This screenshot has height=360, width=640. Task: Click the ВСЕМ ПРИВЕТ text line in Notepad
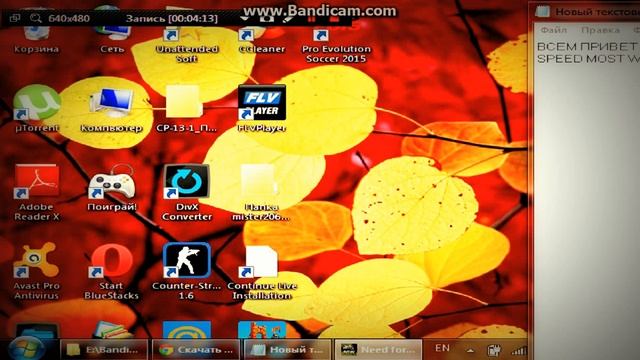586,47
